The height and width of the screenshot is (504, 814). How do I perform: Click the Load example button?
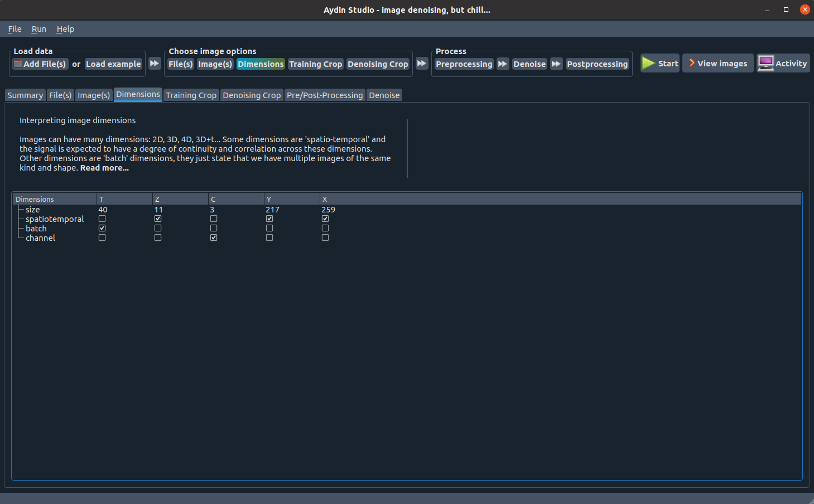[x=113, y=64]
